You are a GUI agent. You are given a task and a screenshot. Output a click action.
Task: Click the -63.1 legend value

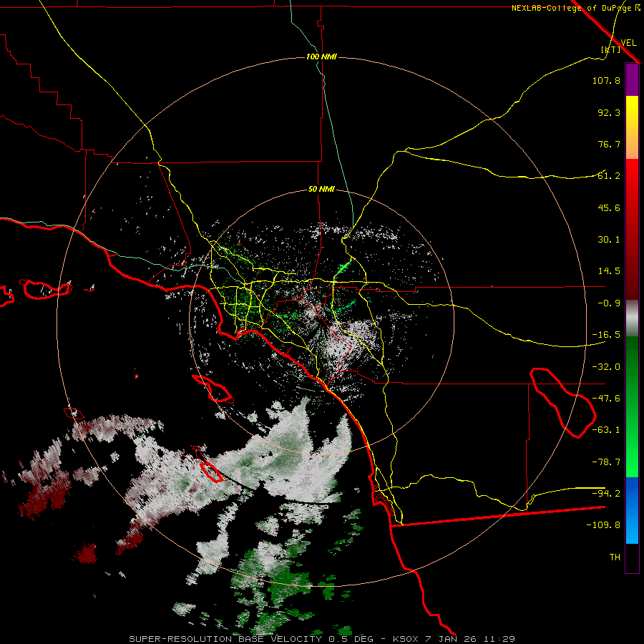(x=606, y=430)
